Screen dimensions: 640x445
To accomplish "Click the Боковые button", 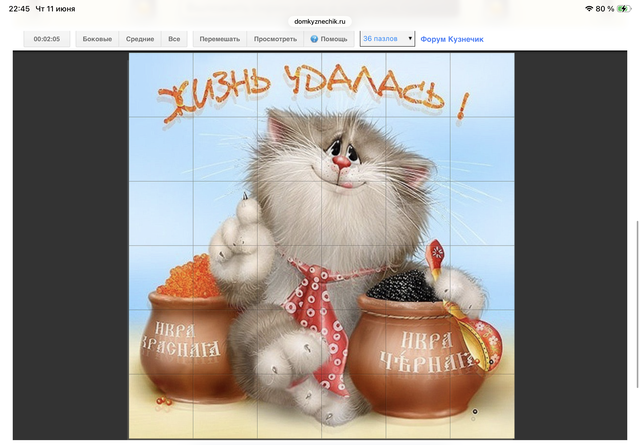I will point(97,39).
